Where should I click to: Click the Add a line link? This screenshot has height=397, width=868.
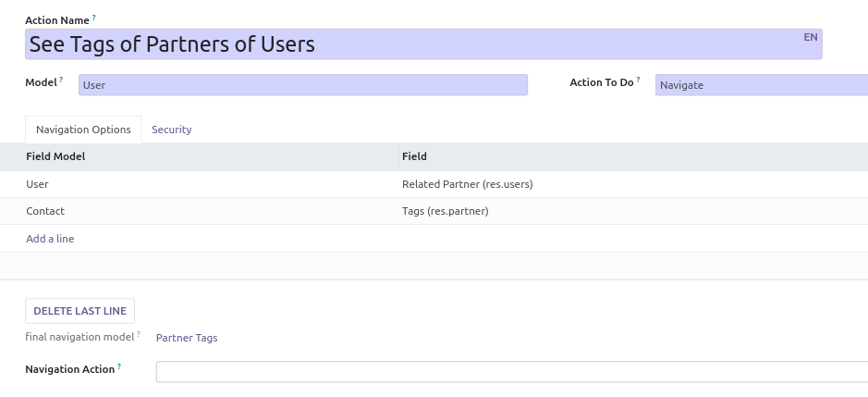50,239
